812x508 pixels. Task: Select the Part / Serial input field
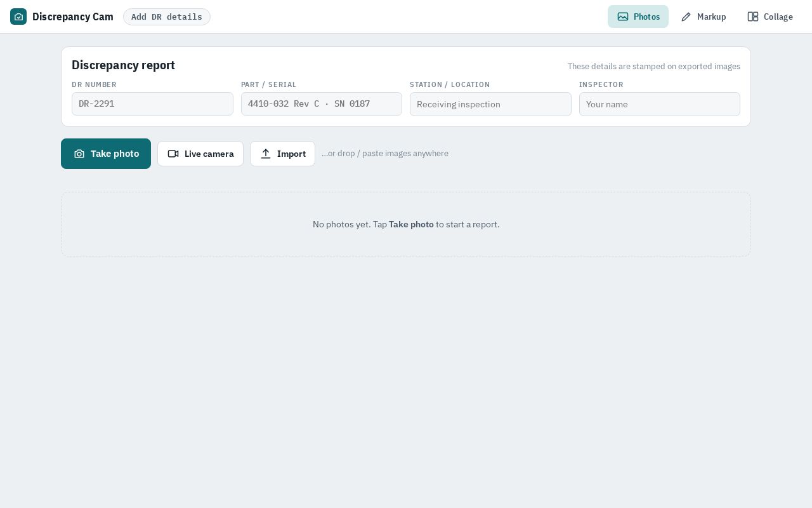click(x=322, y=104)
